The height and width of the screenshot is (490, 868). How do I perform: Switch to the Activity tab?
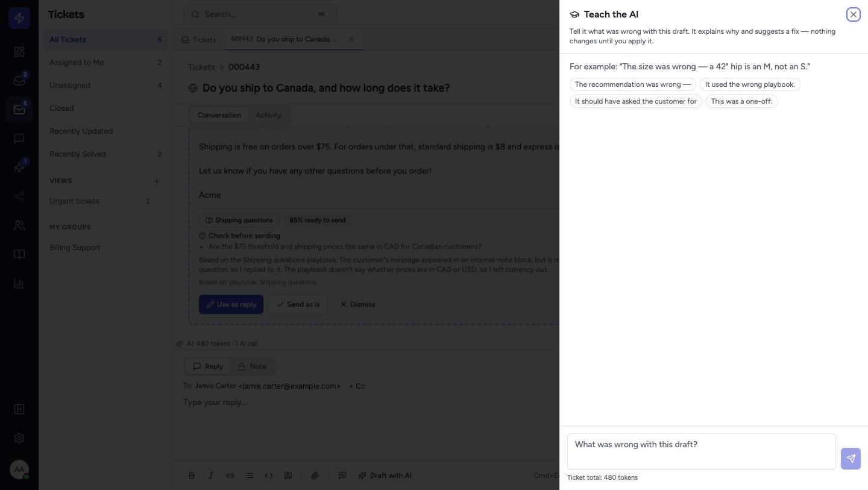[x=268, y=115]
